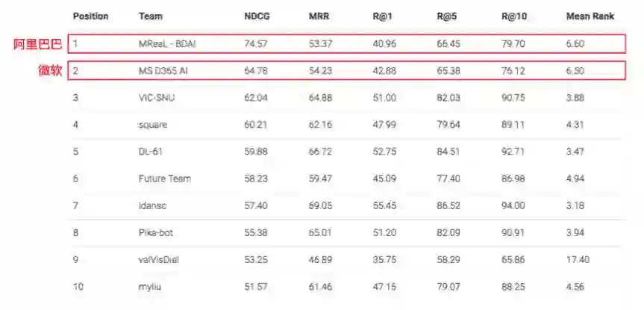This screenshot has height=310, width=644.
Task: Select the MRR column header
Action: tap(318, 16)
